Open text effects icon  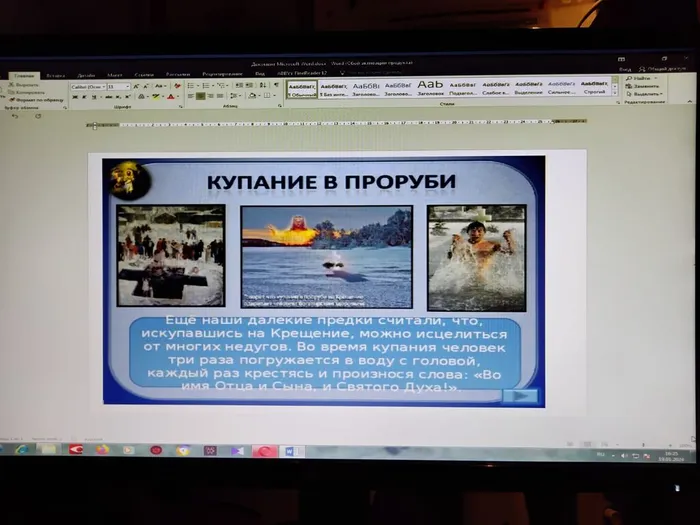pyautogui.click(x=142, y=97)
